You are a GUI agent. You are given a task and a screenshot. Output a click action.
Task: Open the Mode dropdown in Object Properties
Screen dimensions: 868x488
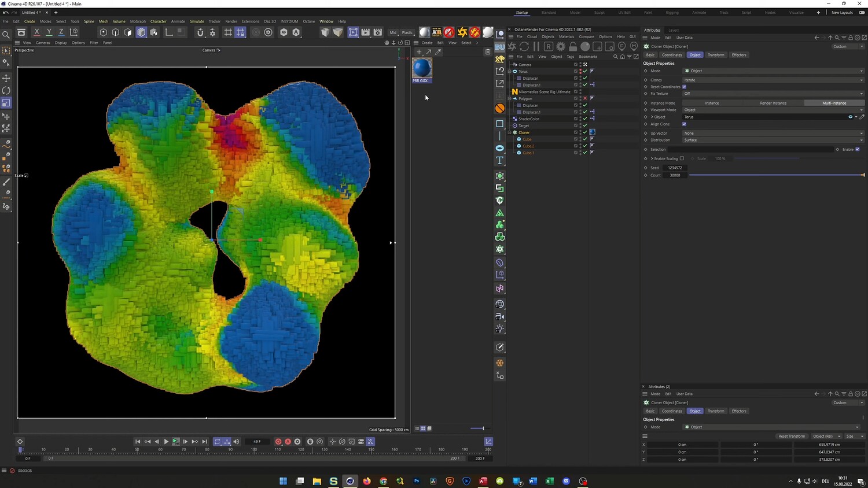[774, 71]
